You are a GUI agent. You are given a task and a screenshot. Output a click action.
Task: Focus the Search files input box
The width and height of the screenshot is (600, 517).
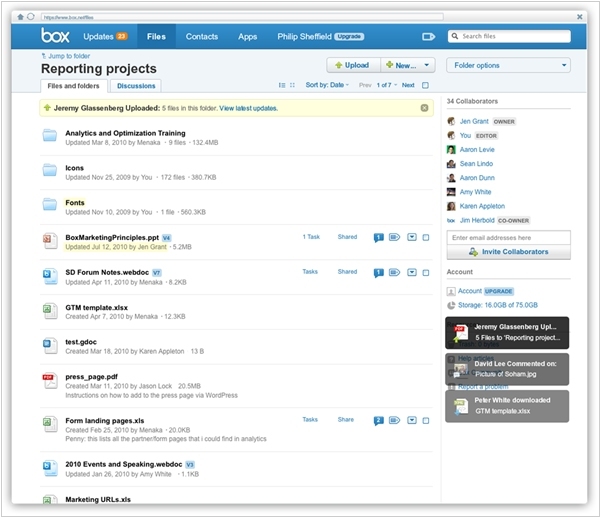click(515, 37)
